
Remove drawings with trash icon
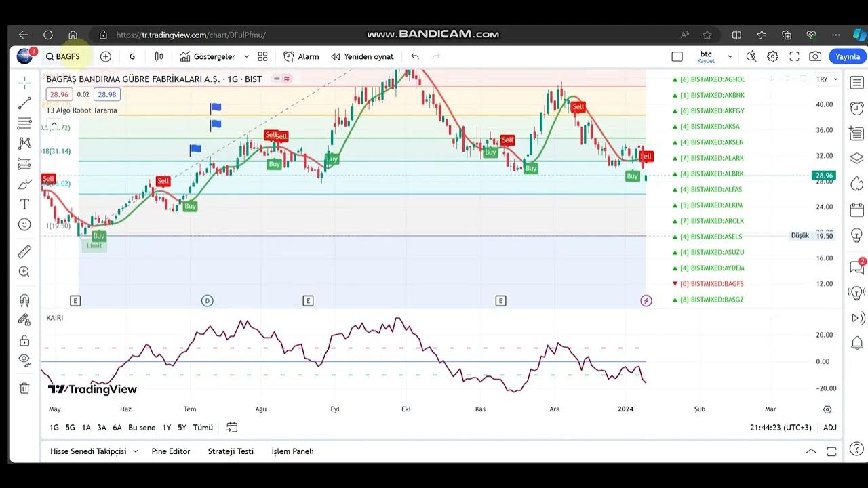pyautogui.click(x=24, y=388)
